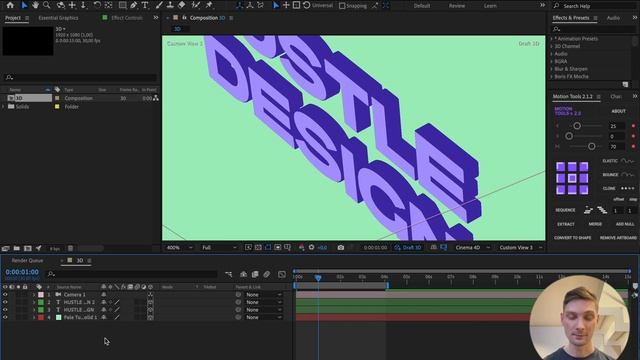Expand the Animation Presets category
Viewport: 640px width, 360px height.
[551, 39]
